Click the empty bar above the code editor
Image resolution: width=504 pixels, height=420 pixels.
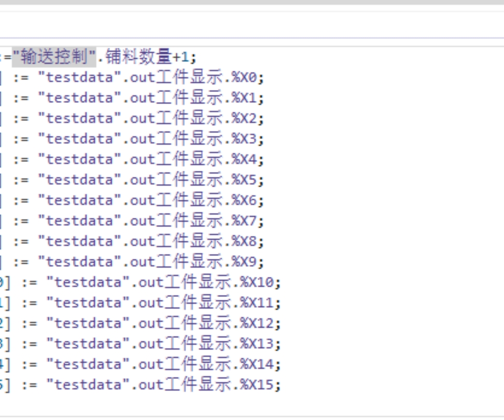(251, 25)
